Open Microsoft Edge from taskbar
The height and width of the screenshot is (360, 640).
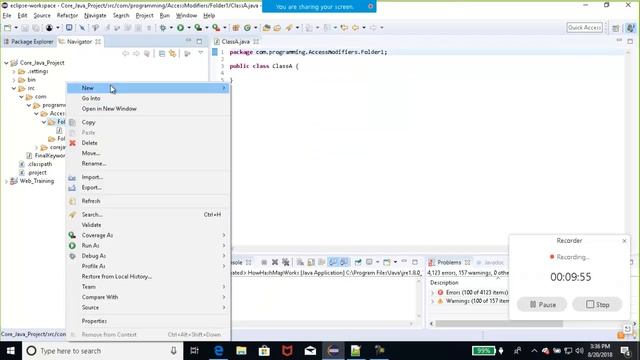tap(218, 351)
